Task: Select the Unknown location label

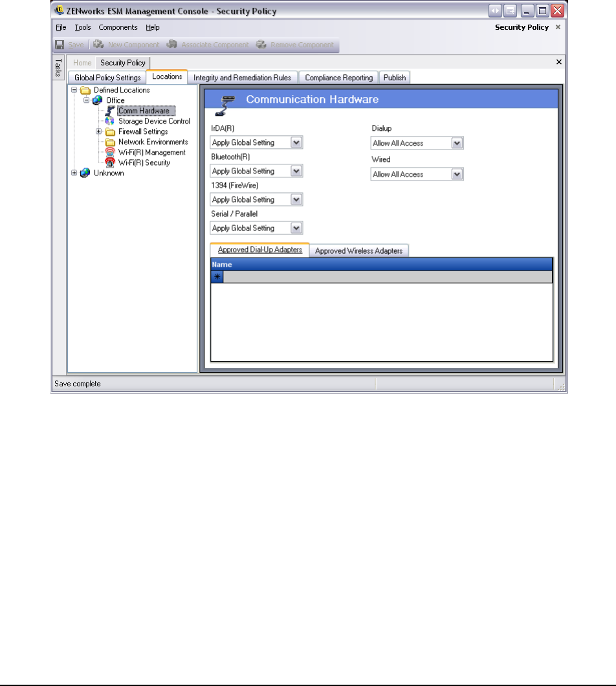Action: pyautogui.click(x=109, y=173)
